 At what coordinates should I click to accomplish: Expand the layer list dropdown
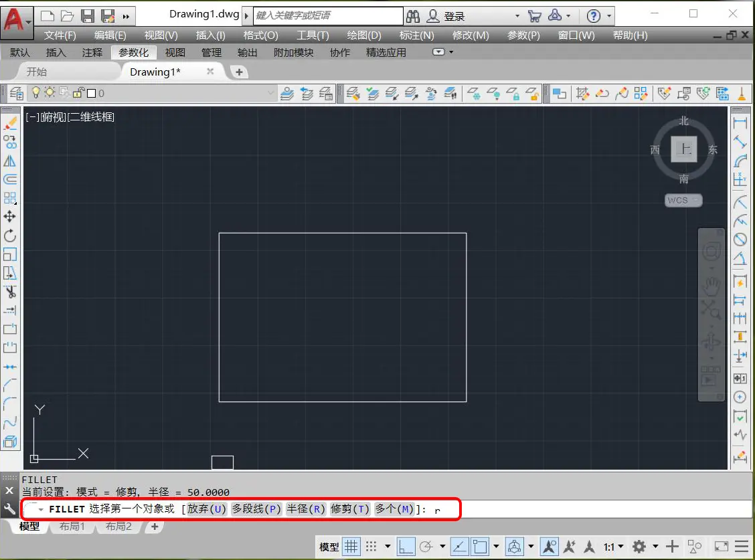click(270, 93)
